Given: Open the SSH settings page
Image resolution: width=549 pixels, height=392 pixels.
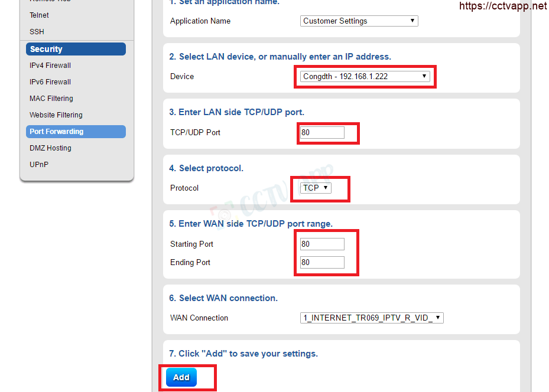Looking at the screenshot, I should click(x=37, y=32).
